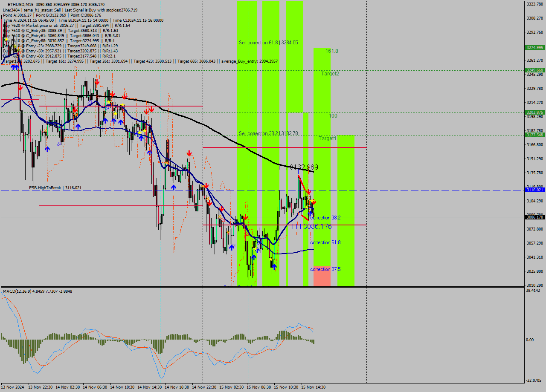Click the 3135.780 price axis value
Screen dimensions: 546x392
pos(535,173)
